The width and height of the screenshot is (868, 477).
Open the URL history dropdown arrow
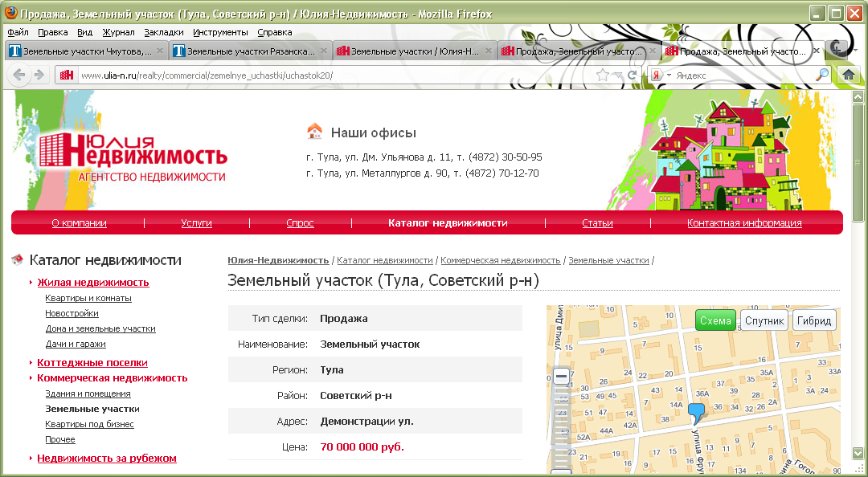point(618,75)
